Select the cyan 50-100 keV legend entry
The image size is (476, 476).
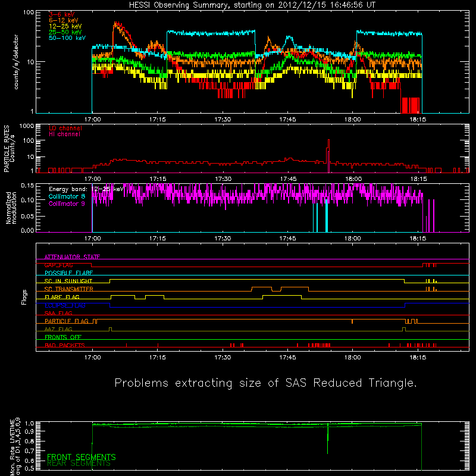[67, 38]
